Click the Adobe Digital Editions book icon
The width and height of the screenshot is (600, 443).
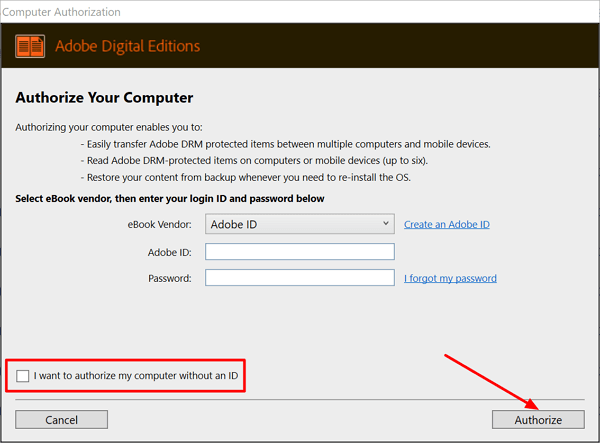point(30,46)
